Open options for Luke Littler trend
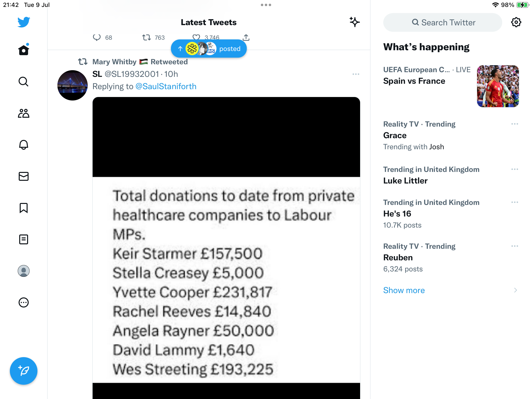The width and height of the screenshot is (532, 399). pyautogui.click(x=515, y=169)
